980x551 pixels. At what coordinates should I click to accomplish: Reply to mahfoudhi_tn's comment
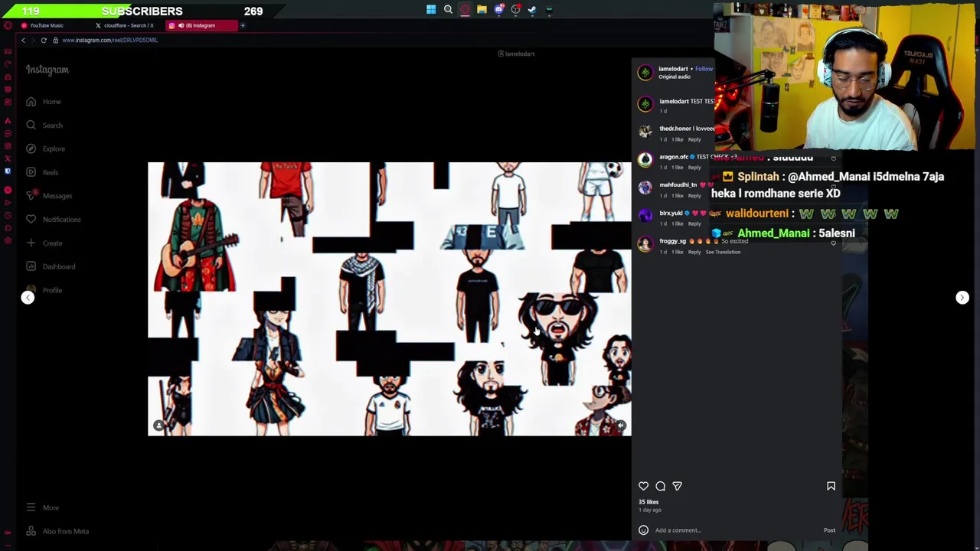pyautogui.click(x=694, y=196)
